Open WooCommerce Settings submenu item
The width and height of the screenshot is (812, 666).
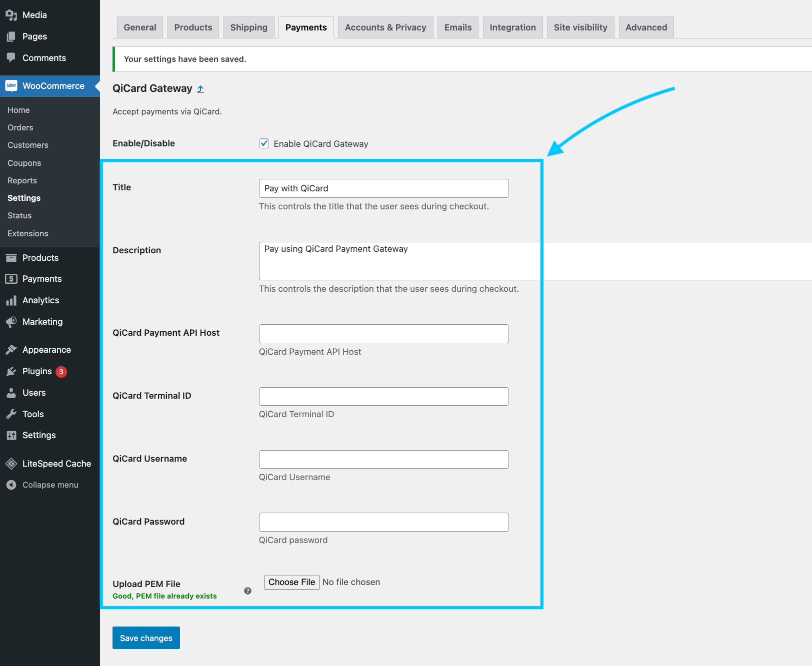coord(24,198)
